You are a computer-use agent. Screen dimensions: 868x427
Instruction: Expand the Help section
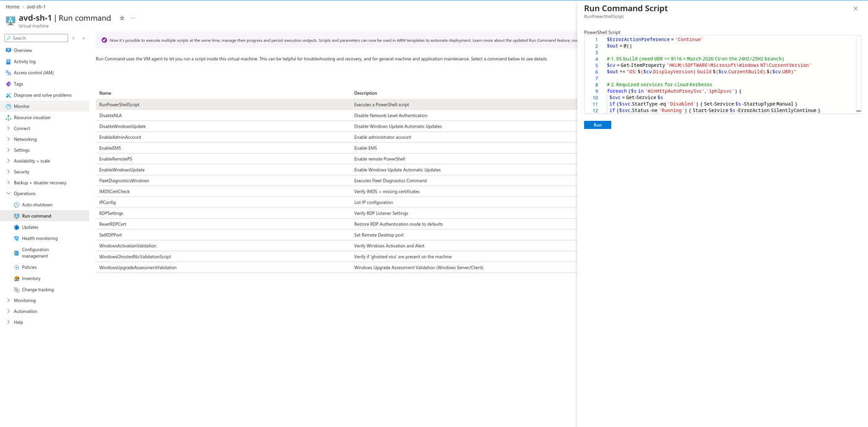point(19,322)
